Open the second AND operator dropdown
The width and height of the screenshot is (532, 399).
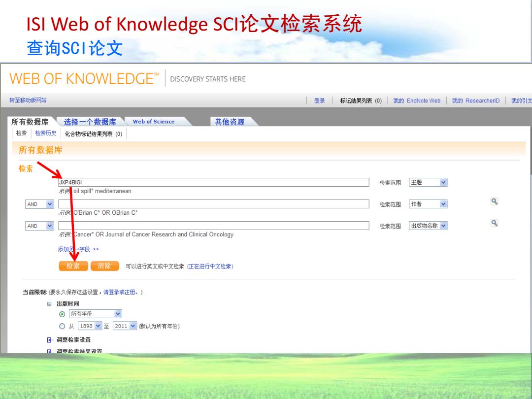[x=39, y=226]
